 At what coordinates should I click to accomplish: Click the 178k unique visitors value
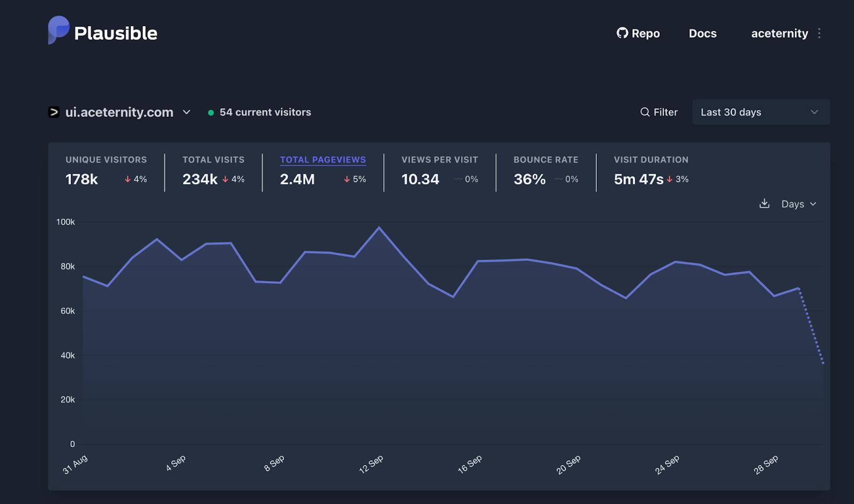(82, 179)
